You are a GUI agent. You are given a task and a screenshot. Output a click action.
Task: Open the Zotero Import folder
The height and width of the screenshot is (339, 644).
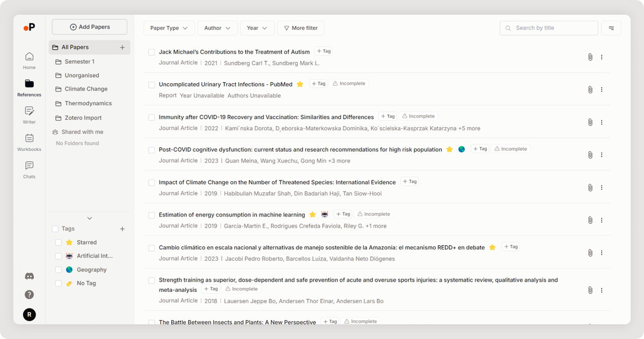click(83, 118)
